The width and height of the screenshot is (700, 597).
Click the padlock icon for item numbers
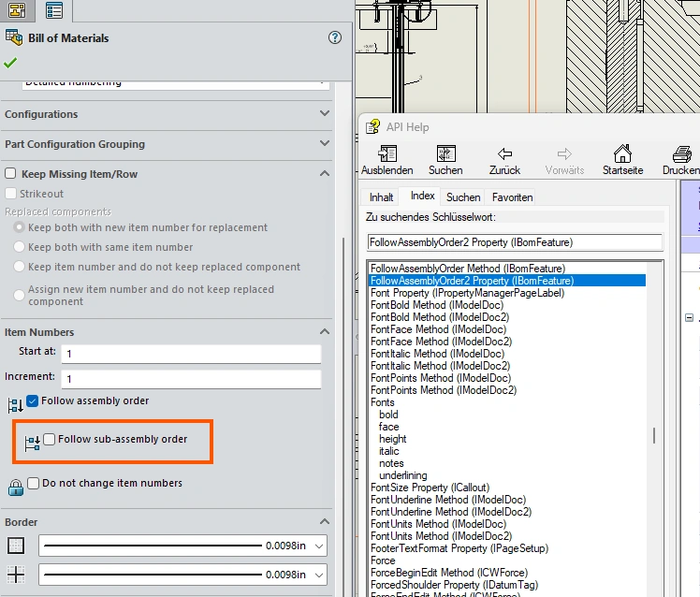16,487
